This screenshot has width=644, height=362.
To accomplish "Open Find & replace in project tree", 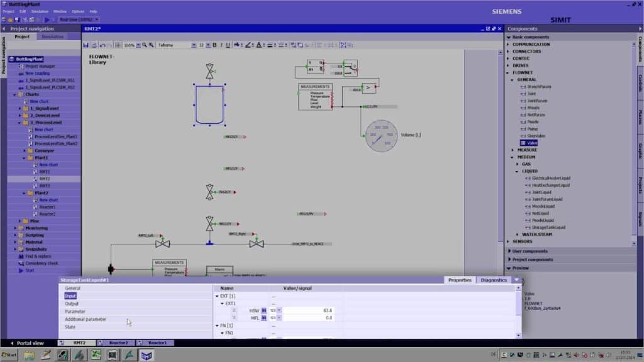I will [x=38, y=256].
